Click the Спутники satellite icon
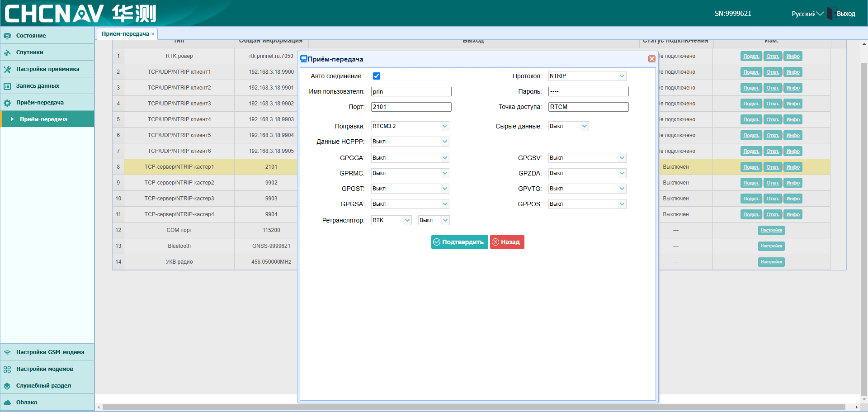Viewport: 868px width, 412px height. [x=7, y=52]
